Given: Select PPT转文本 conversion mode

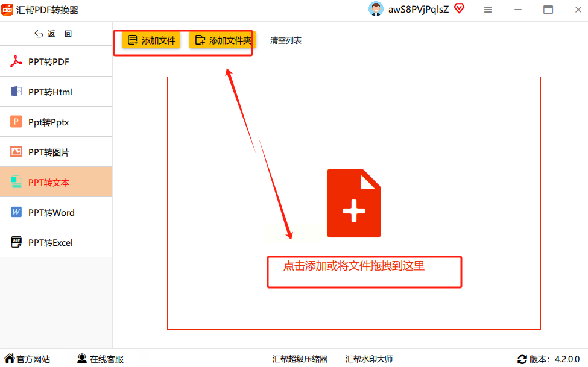Looking at the screenshot, I should click(56, 182).
